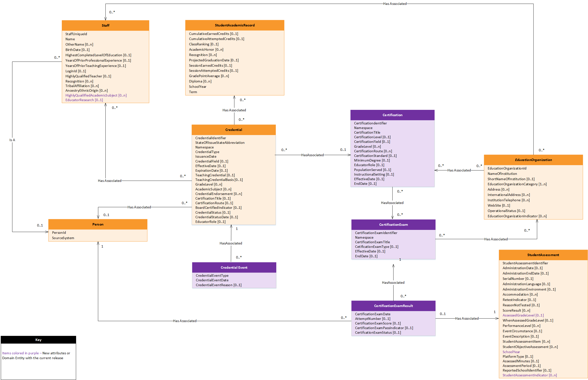Select the CertificationExamResult entity header
Screen dimensions: 588x380
(x=393, y=306)
